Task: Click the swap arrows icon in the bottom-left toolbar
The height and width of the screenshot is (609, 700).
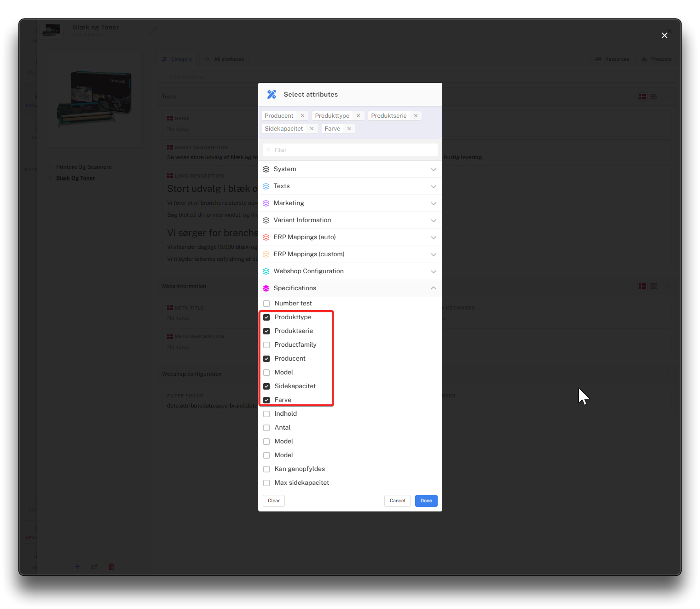Action: pos(94,567)
